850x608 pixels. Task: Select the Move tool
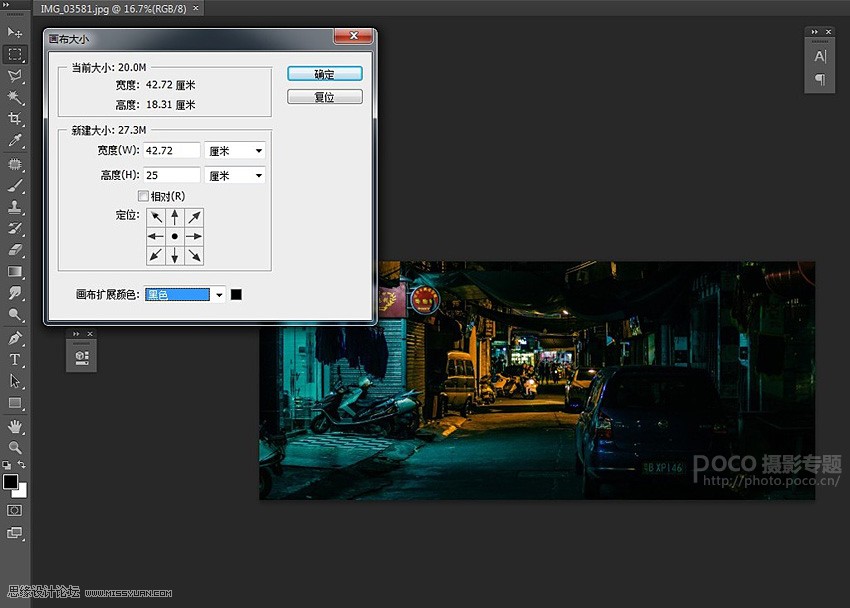point(15,33)
